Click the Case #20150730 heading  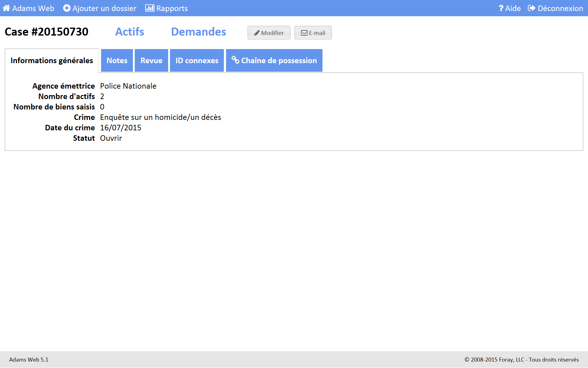pyautogui.click(x=47, y=32)
